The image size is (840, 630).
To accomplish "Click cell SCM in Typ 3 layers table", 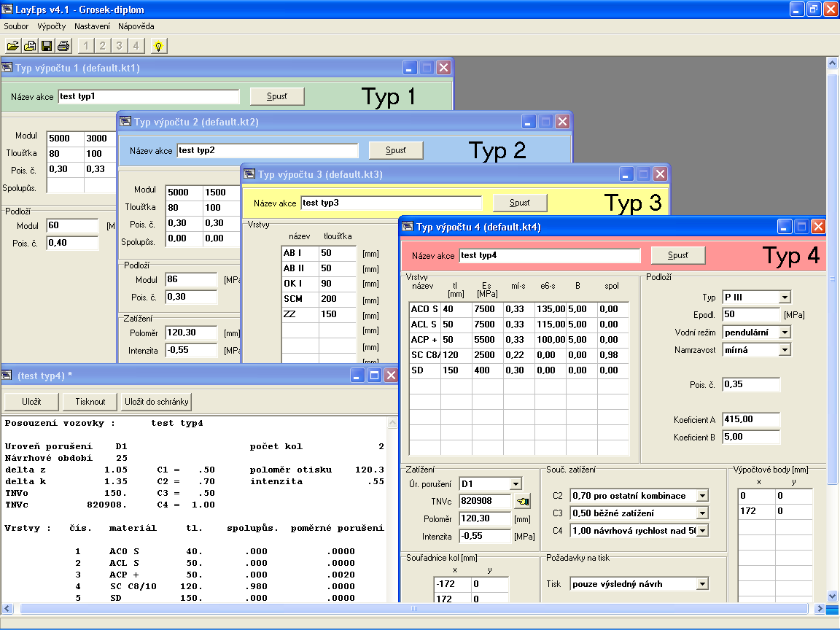I will tap(300, 299).
